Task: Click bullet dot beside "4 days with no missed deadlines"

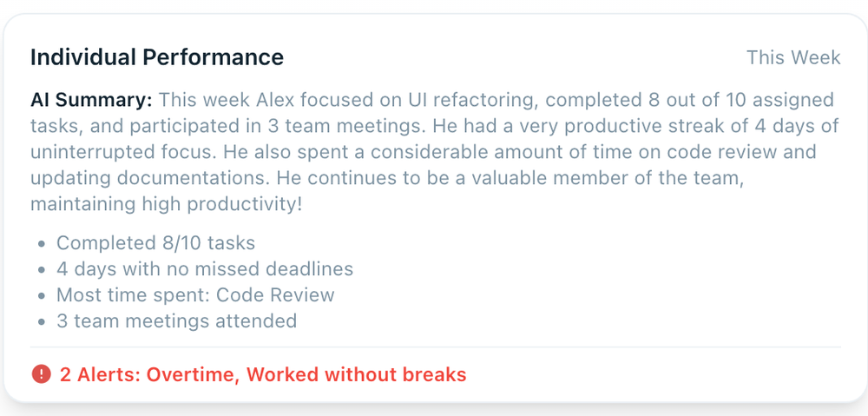Action: (41, 270)
